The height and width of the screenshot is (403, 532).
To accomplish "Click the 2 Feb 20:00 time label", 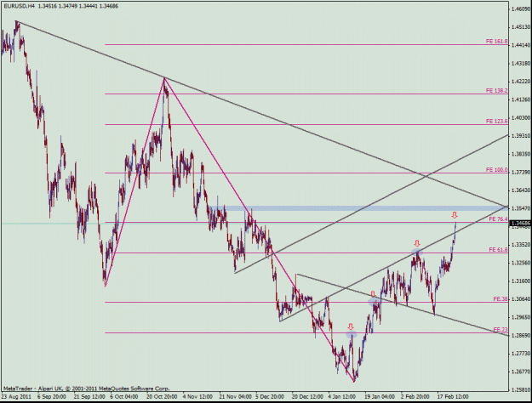I will 415,396.
